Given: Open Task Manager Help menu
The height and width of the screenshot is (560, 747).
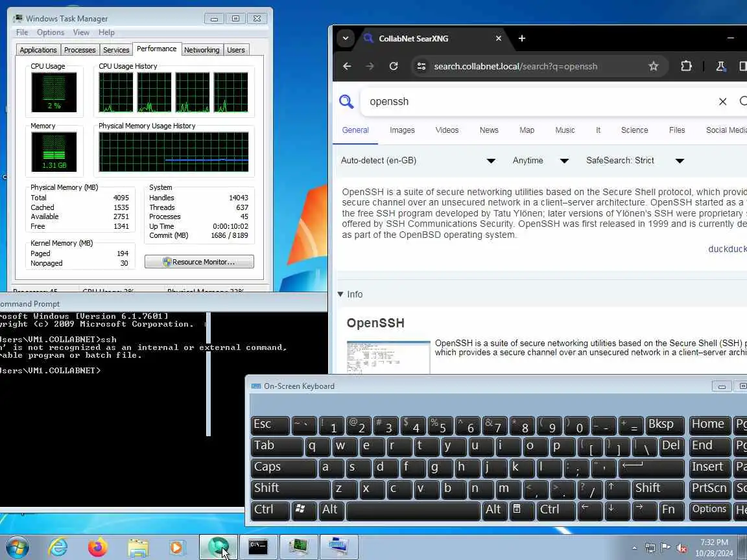Looking at the screenshot, I should pyautogui.click(x=107, y=32).
